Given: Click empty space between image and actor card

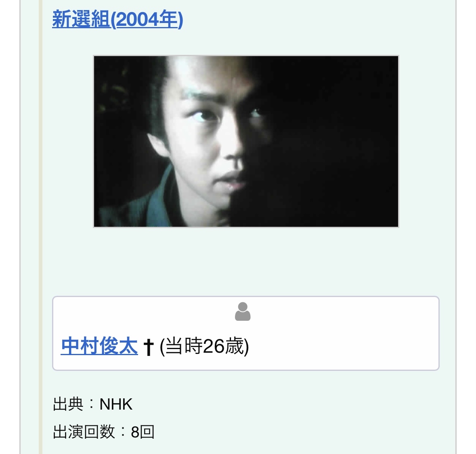Looking at the screenshot, I should pyautogui.click(x=246, y=262).
